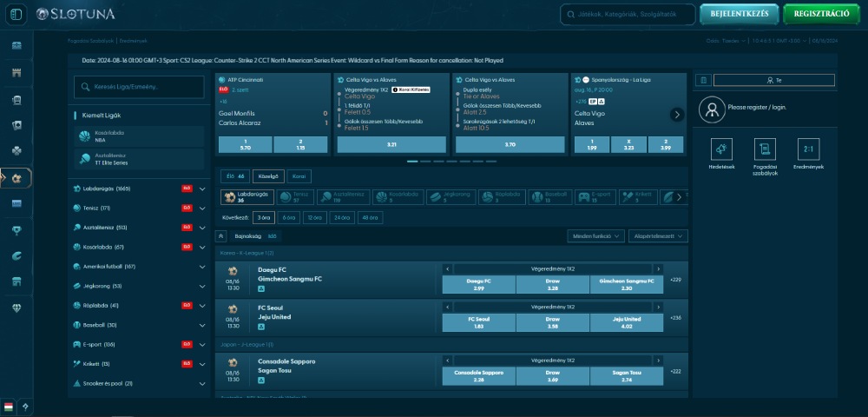Switch to the Élő tab
The width and height of the screenshot is (868, 417).
233,176
